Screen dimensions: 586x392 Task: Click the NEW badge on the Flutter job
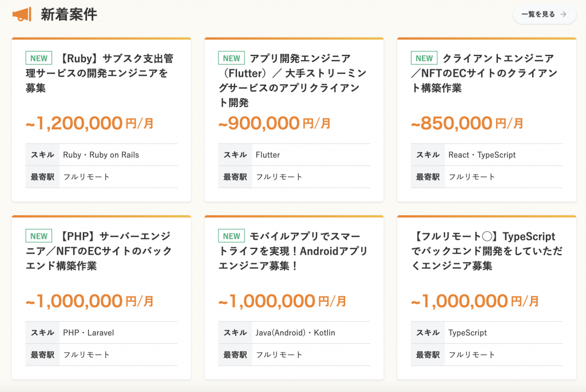coord(232,58)
